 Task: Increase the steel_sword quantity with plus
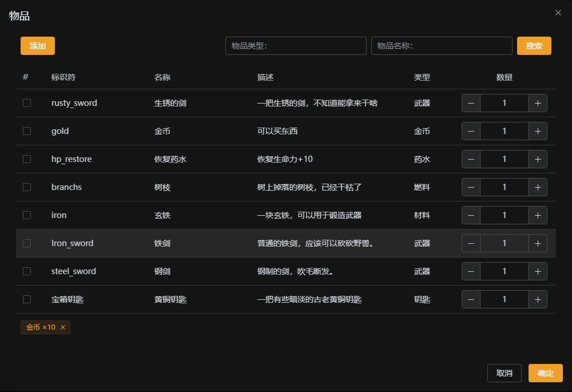pyautogui.click(x=538, y=271)
